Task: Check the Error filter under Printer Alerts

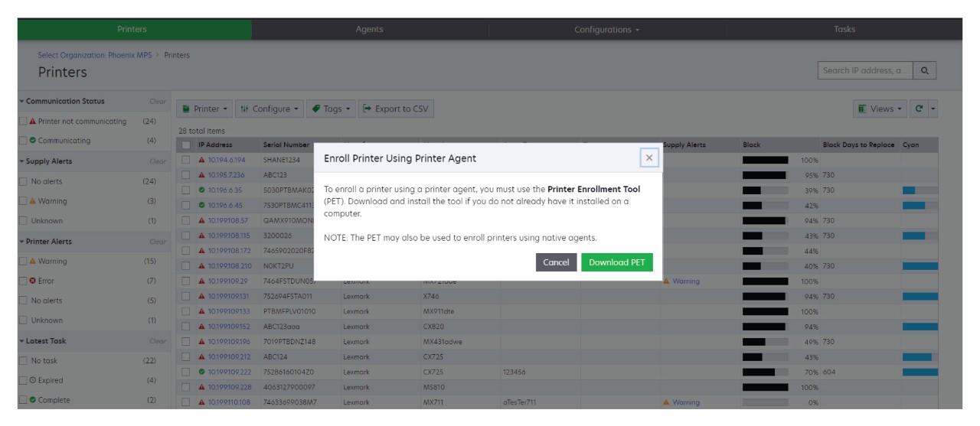Action: [x=22, y=281]
